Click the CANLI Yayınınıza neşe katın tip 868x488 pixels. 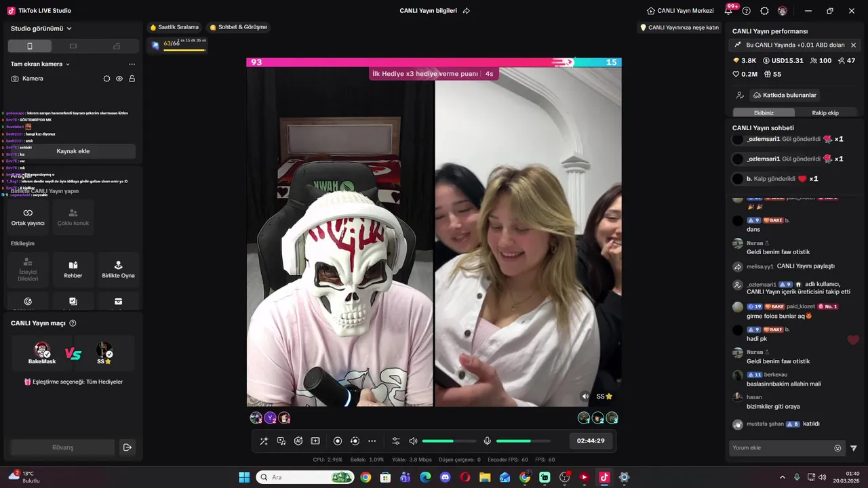point(679,28)
